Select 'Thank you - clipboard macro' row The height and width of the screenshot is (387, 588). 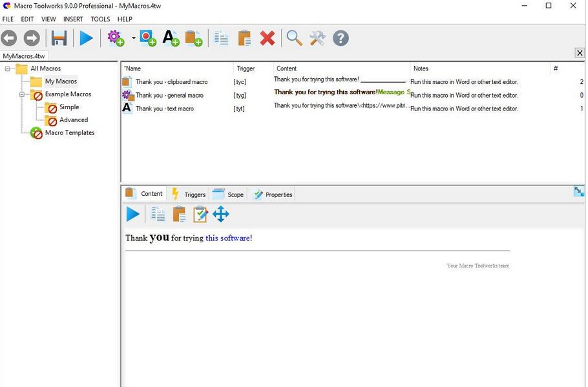tap(353, 82)
